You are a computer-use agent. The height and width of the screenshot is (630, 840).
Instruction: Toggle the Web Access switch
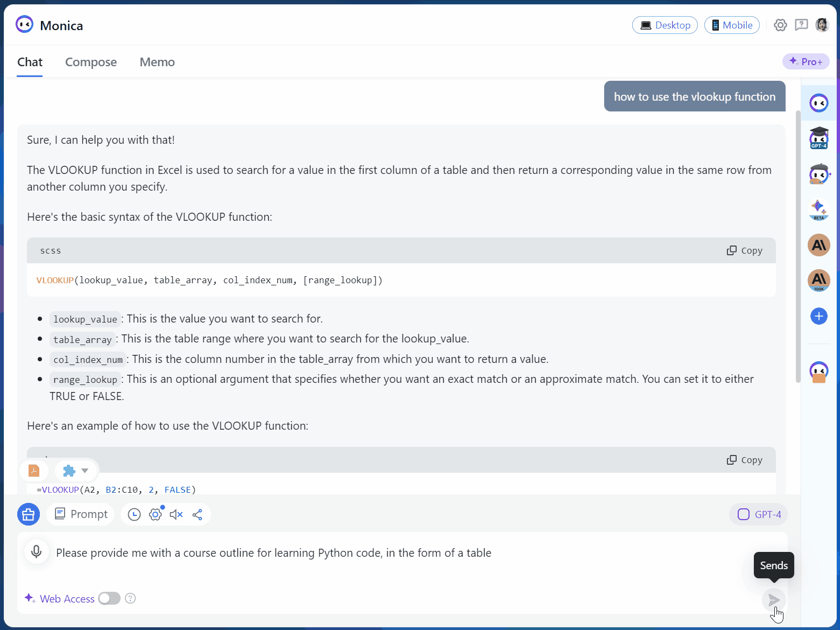(109, 598)
